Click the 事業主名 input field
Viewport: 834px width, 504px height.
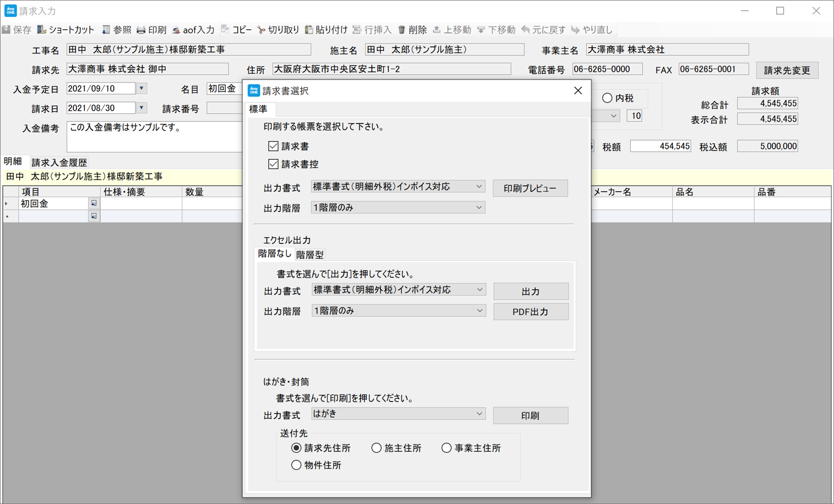click(667, 50)
